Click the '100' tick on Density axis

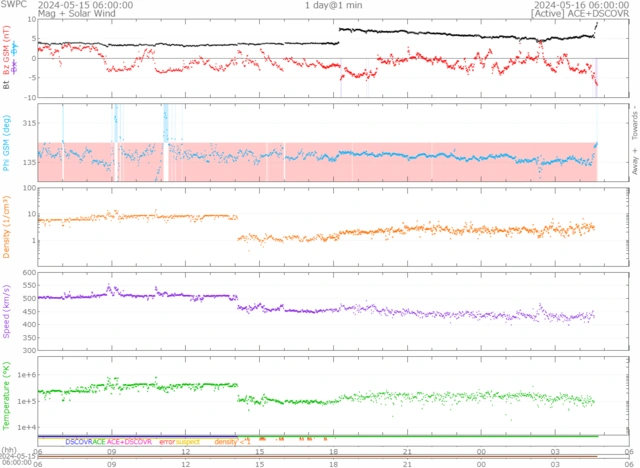click(30, 189)
